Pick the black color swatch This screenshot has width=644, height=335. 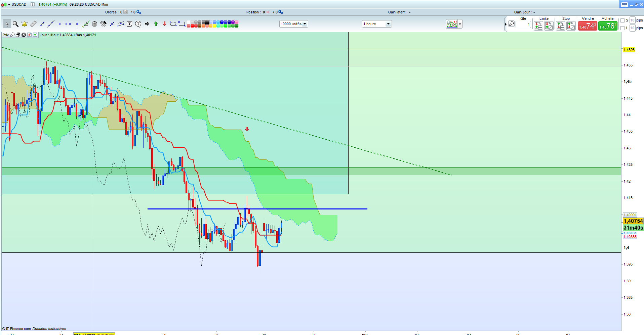tap(207, 22)
